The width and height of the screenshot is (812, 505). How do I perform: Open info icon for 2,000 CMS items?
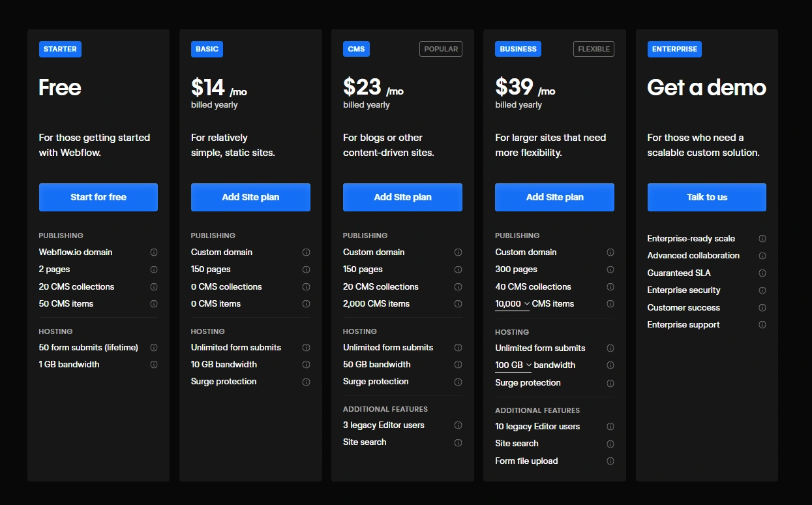point(458,304)
